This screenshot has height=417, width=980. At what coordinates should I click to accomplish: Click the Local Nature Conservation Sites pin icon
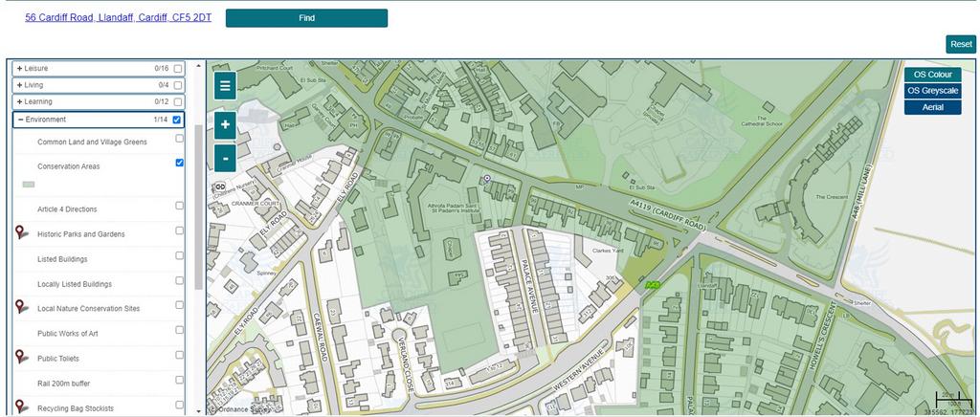(x=22, y=307)
